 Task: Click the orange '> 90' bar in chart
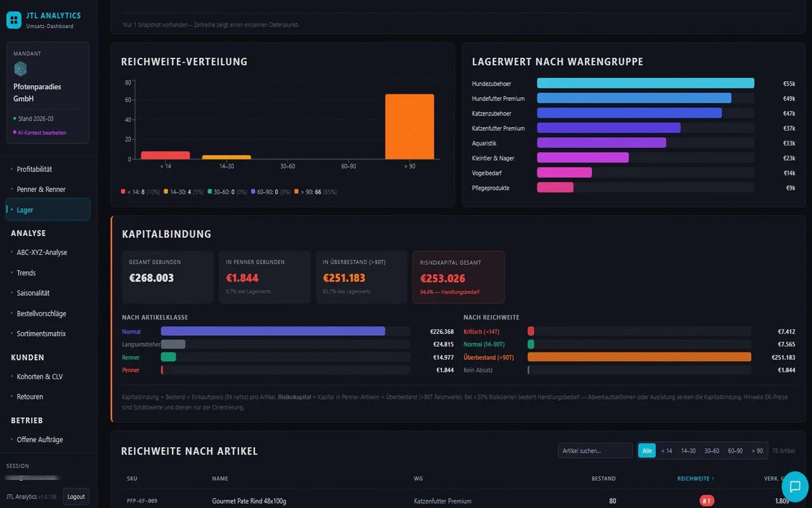pos(409,126)
